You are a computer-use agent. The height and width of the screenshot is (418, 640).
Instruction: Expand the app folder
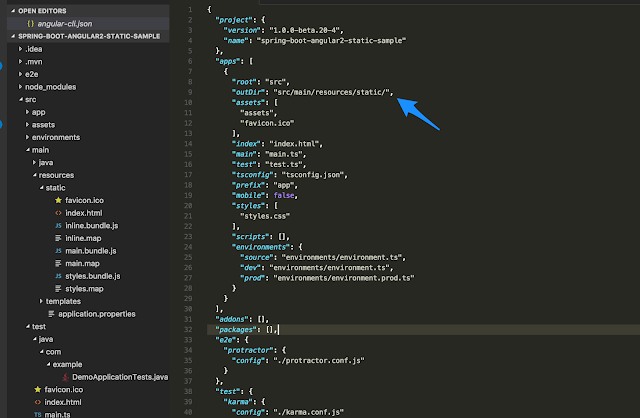27,112
